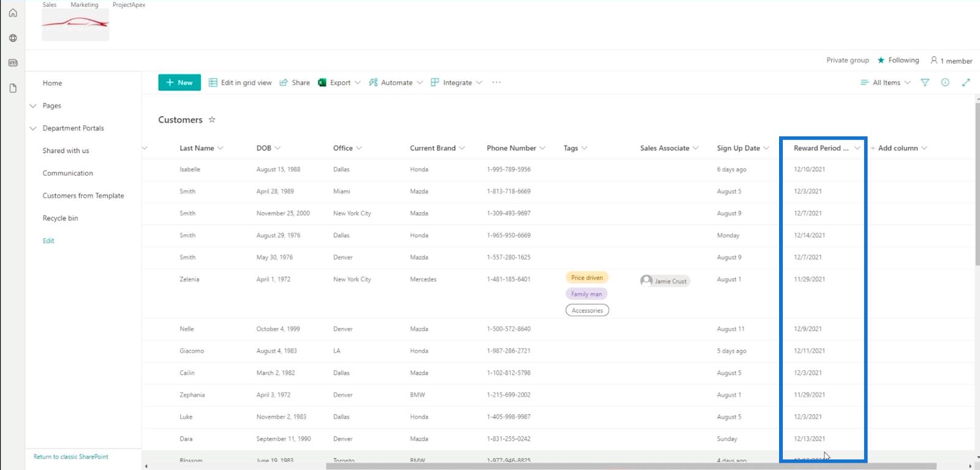
Task: Open the Automate dropdown
Action: pyautogui.click(x=396, y=83)
